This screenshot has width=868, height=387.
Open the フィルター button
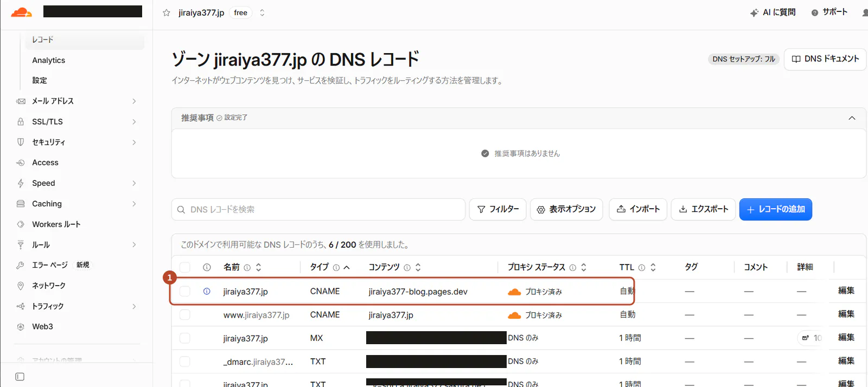pos(497,209)
